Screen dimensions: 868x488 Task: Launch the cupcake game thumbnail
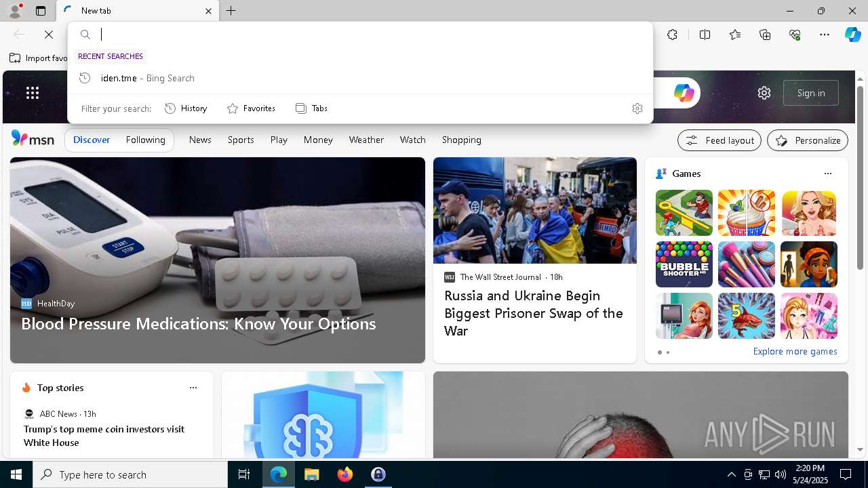click(746, 213)
